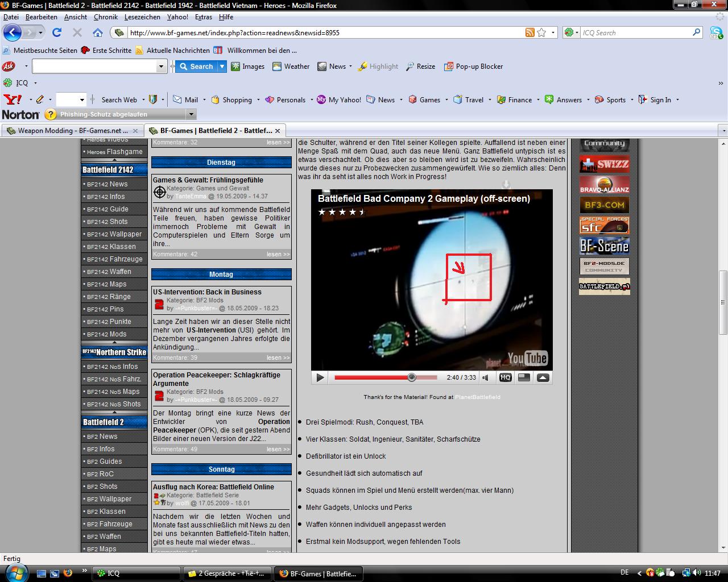Expand the Ask search box dropdown
The image size is (728, 582).
(161, 66)
